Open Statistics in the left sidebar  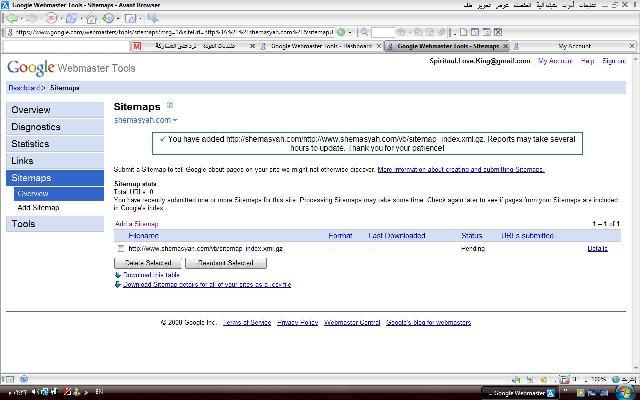(x=55, y=144)
